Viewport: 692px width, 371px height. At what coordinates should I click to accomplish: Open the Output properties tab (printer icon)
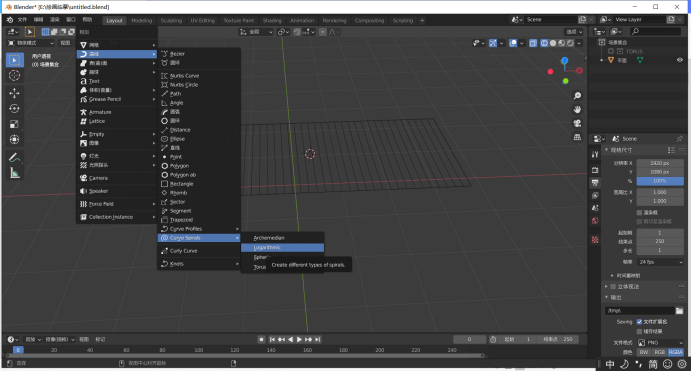(x=595, y=183)
